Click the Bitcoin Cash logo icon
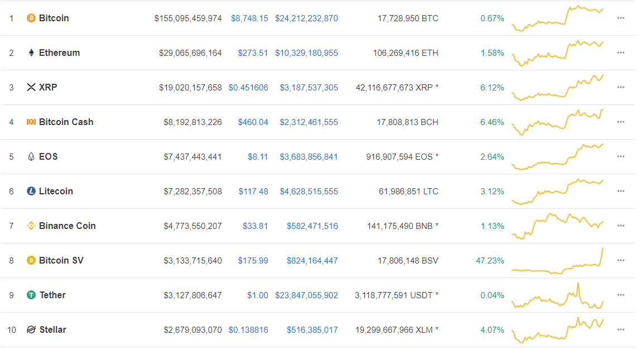Viewport: 644px width, 349px height. click(31, 122)
